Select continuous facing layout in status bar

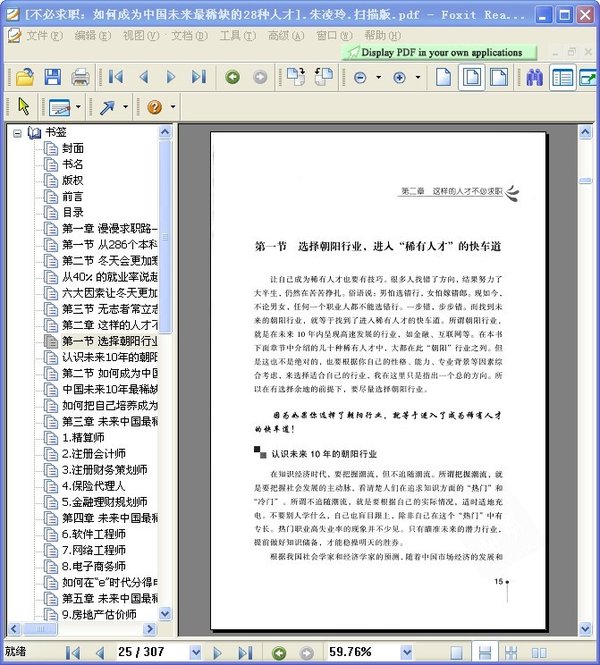[511, 652]
